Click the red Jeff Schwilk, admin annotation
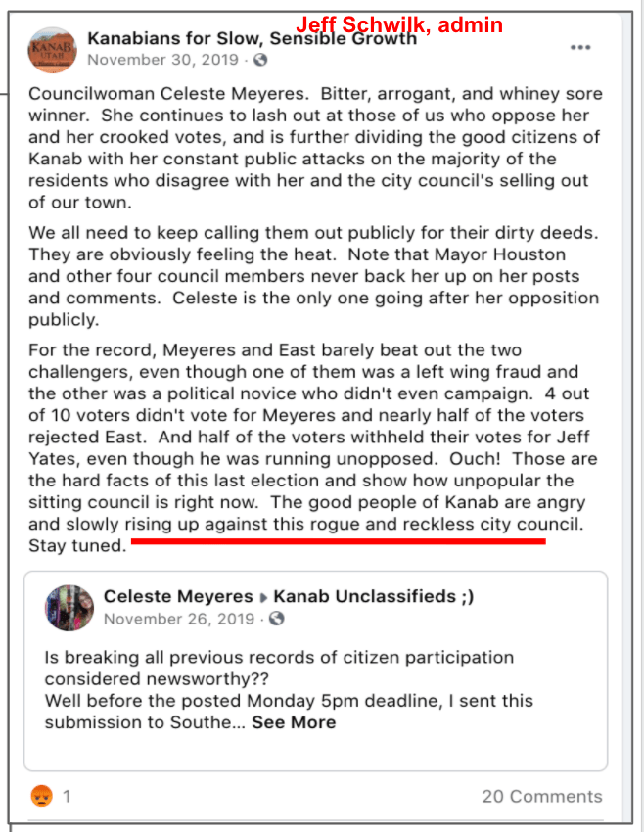Image resolution: width=644 pixels, height=832 pixels. coord(400,24)
